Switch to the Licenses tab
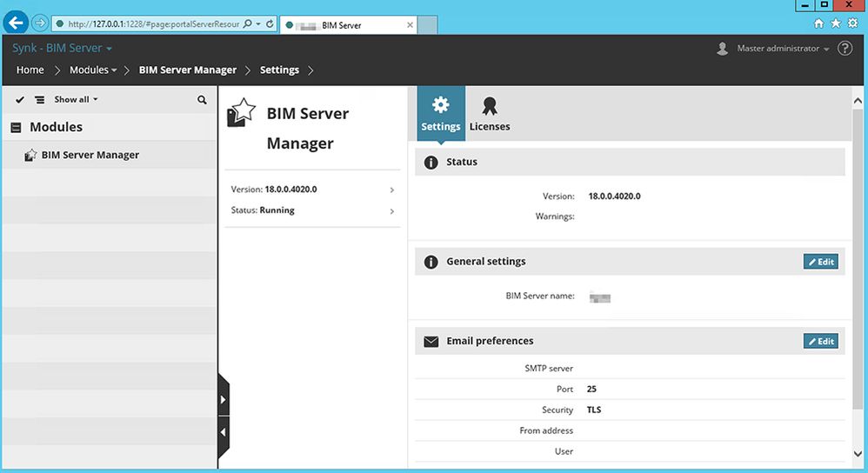 coord(490,113)
